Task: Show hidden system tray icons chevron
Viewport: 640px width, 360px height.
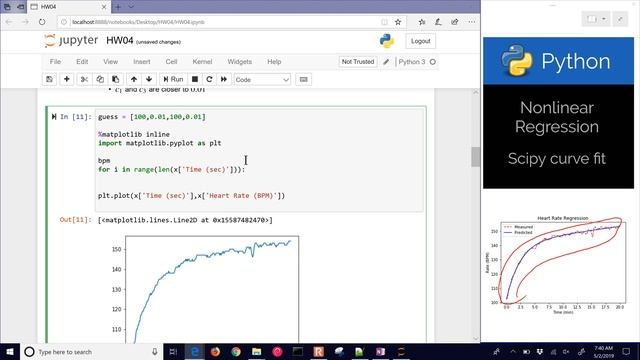Action: [x=513, y=351]
